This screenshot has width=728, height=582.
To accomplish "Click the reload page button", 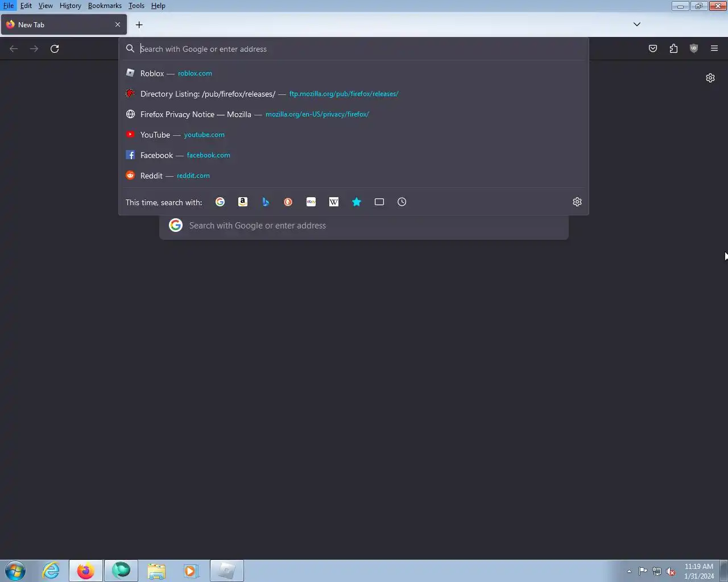I will (x=55, y=48).
